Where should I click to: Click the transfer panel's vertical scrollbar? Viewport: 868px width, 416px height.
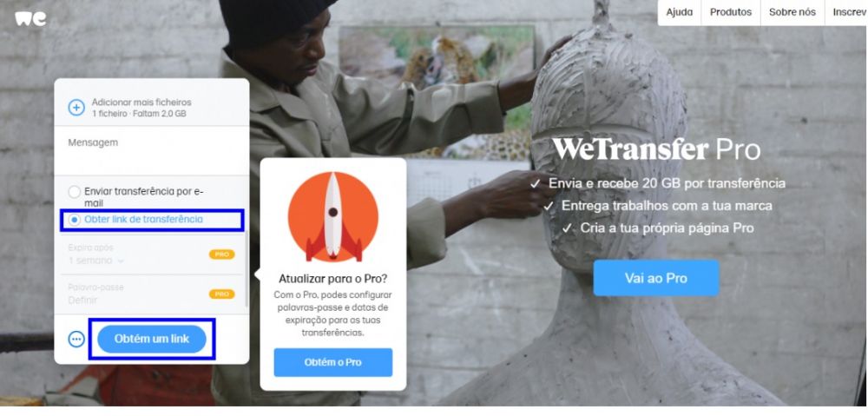(247, 267)
